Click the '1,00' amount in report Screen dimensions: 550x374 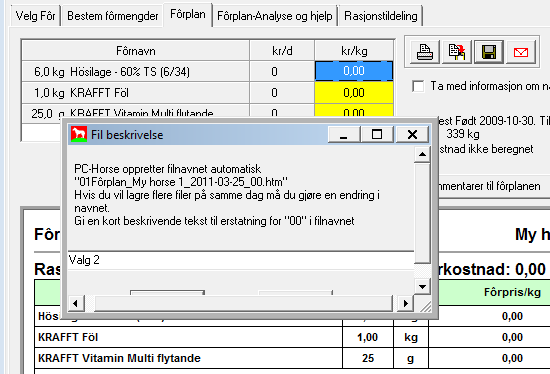pos(367,337)
